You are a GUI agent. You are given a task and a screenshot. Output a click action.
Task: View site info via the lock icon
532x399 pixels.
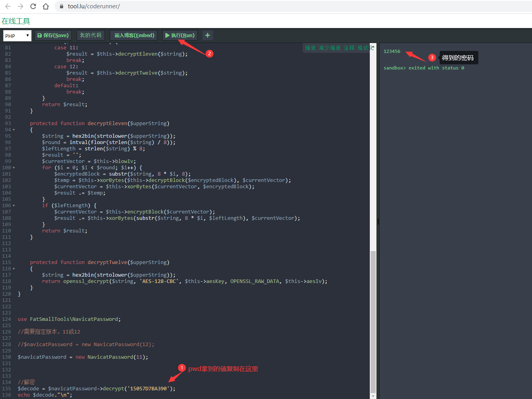point(62,6)
